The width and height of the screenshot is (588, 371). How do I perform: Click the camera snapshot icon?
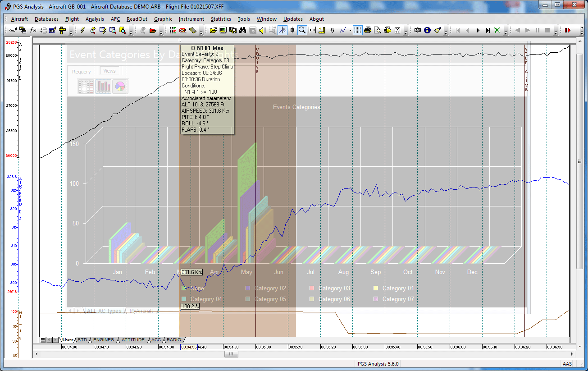coord(418,30)
